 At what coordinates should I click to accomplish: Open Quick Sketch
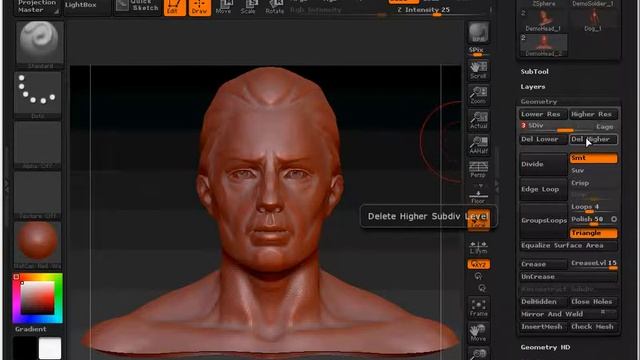pyautogui.click(x=138, y=7)
